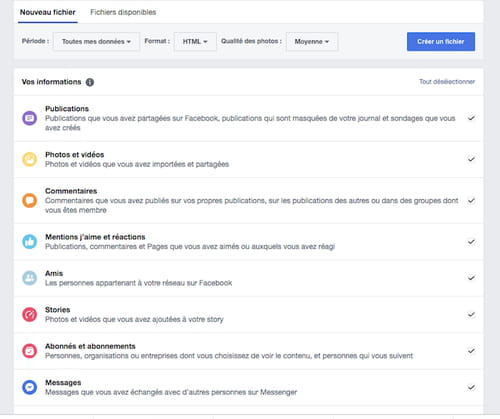Screen dimensions: 500x419
Task: Click the Créer un fichier button
Action: tap(441, 42)
